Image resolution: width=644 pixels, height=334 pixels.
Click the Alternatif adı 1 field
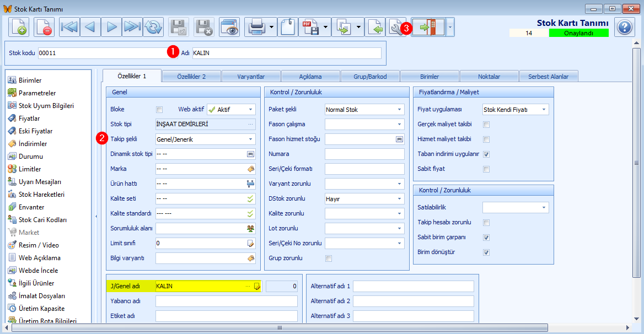[413, 287]
